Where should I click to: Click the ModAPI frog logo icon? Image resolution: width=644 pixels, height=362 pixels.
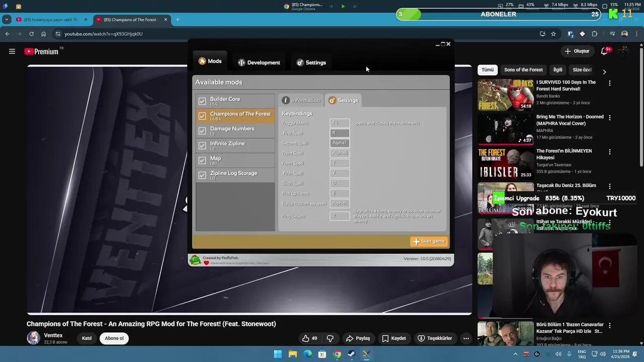click(195, 260)
